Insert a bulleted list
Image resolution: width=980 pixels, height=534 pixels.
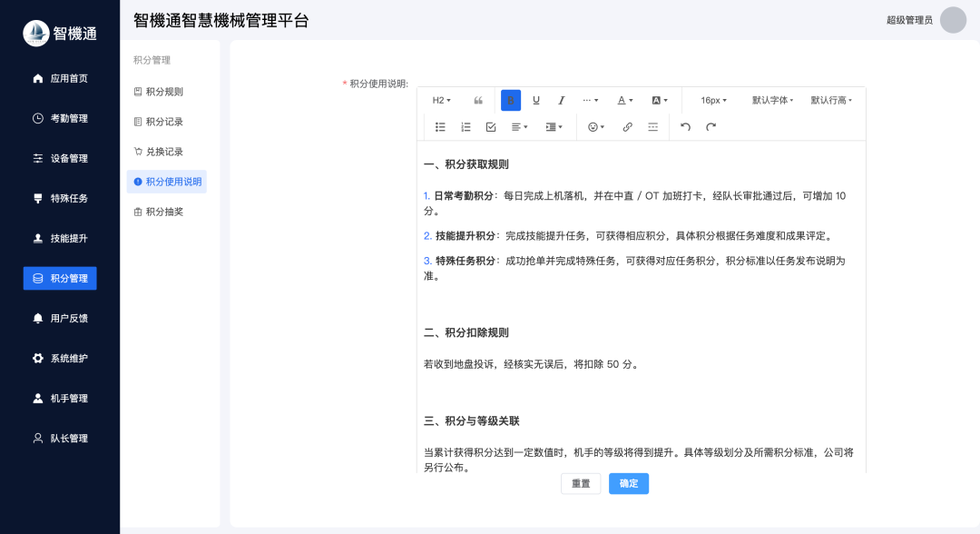[440, 127]
